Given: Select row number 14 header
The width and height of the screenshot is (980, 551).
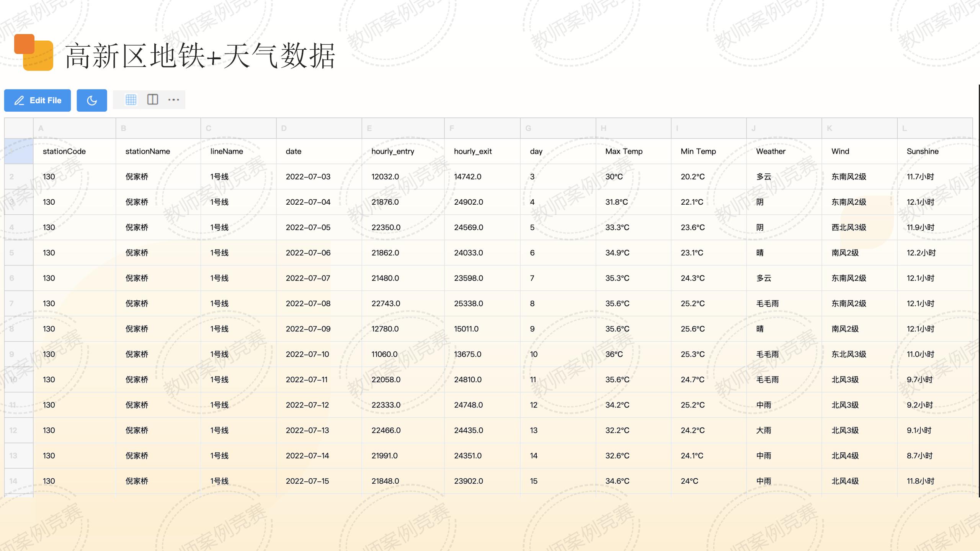Looking at the screenshot, I should [x=19, y=481].
